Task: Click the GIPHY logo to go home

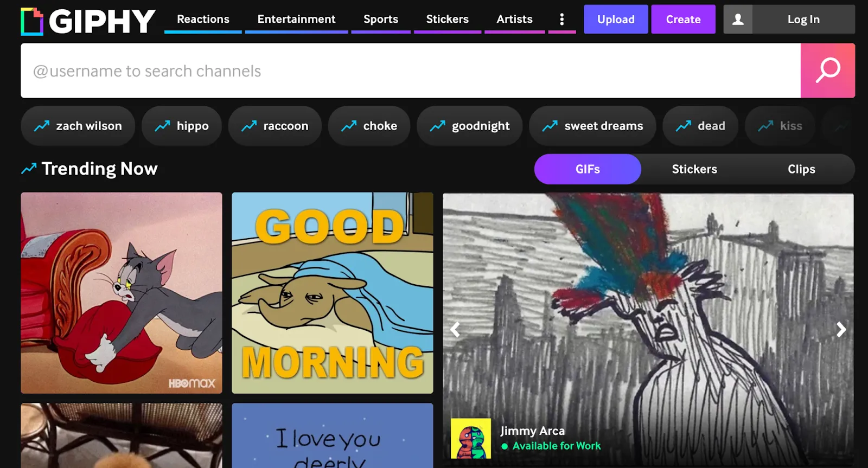Action: 88,21
